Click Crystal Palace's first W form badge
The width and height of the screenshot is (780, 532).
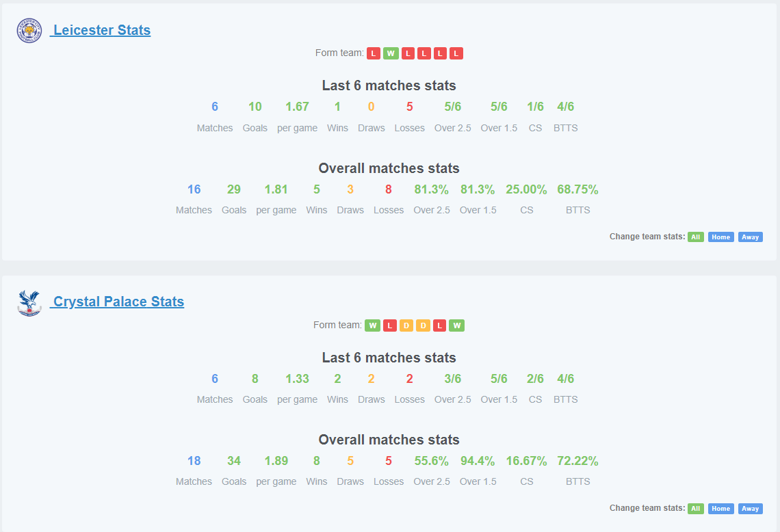pyautogui.click(x=373, y=325)
